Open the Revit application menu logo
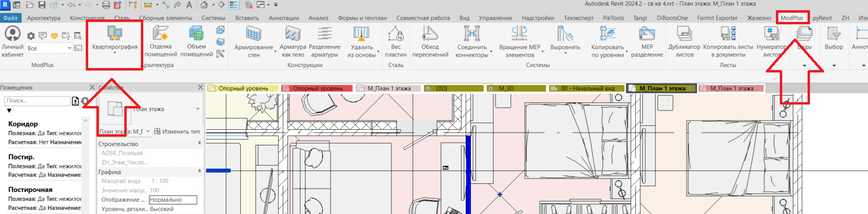The width and height of the screenshot is (868, 214). click(x=5, y=5)
